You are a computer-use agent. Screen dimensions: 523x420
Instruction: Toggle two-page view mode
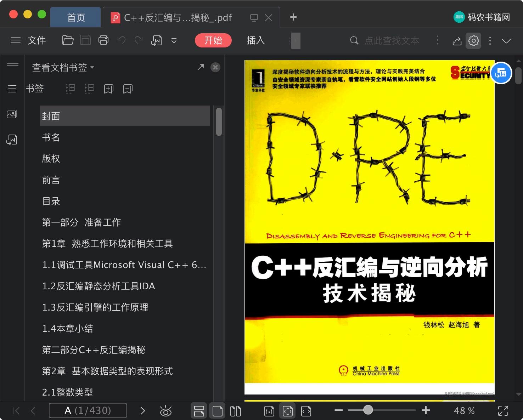tap(236, 411)
